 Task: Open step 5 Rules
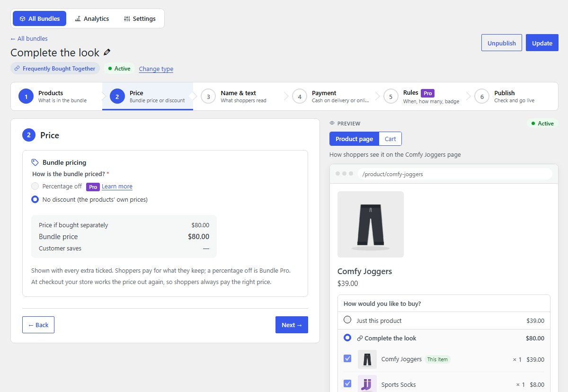tap(422, 97)
